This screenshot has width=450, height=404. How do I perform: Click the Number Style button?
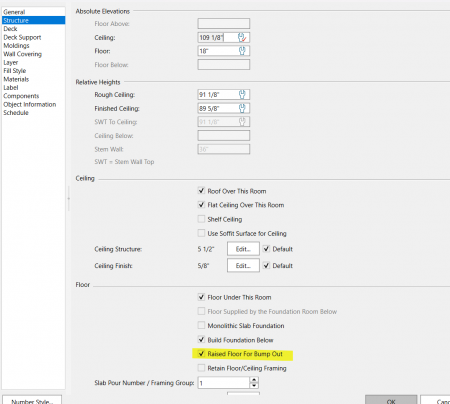coord(32,400)
